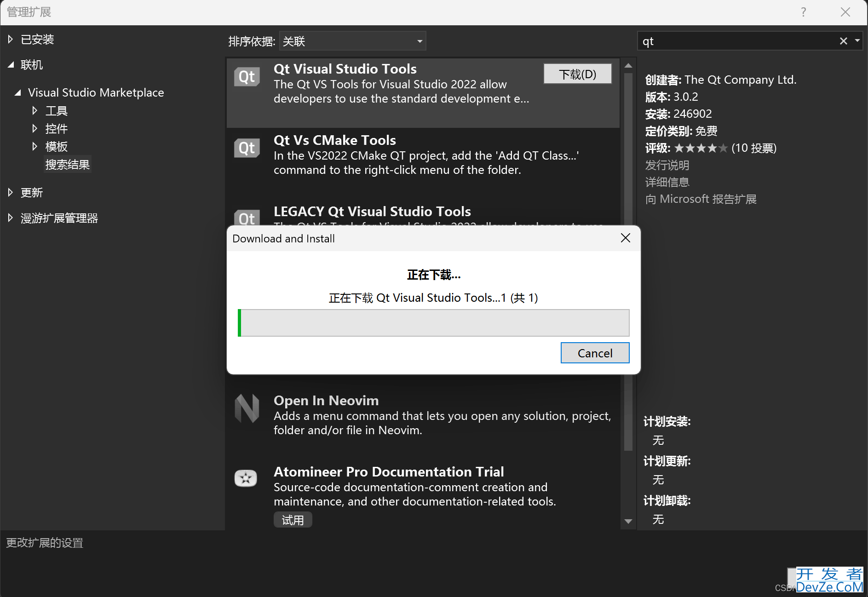
Task: Click the 计划更新 heading
Action: coord(667,461)
